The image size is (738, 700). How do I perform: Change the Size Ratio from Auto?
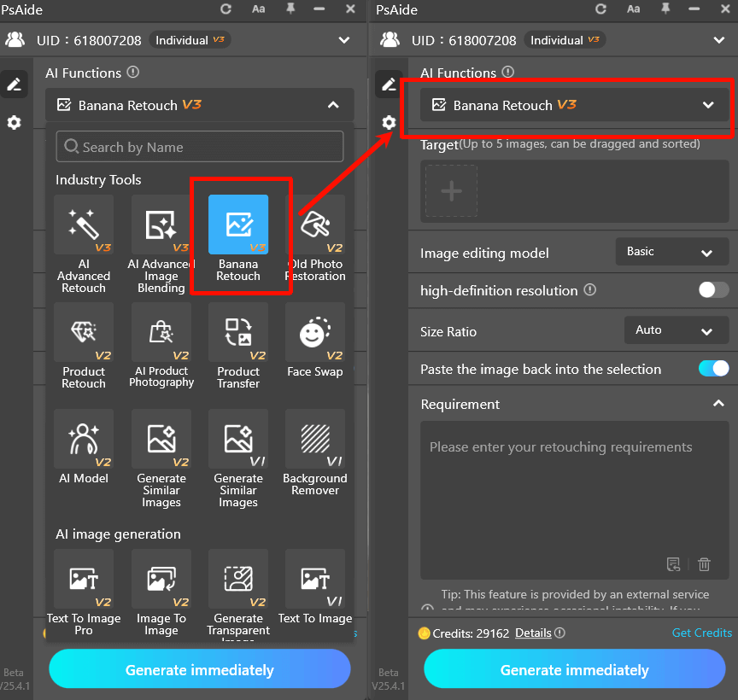point(676,330)
